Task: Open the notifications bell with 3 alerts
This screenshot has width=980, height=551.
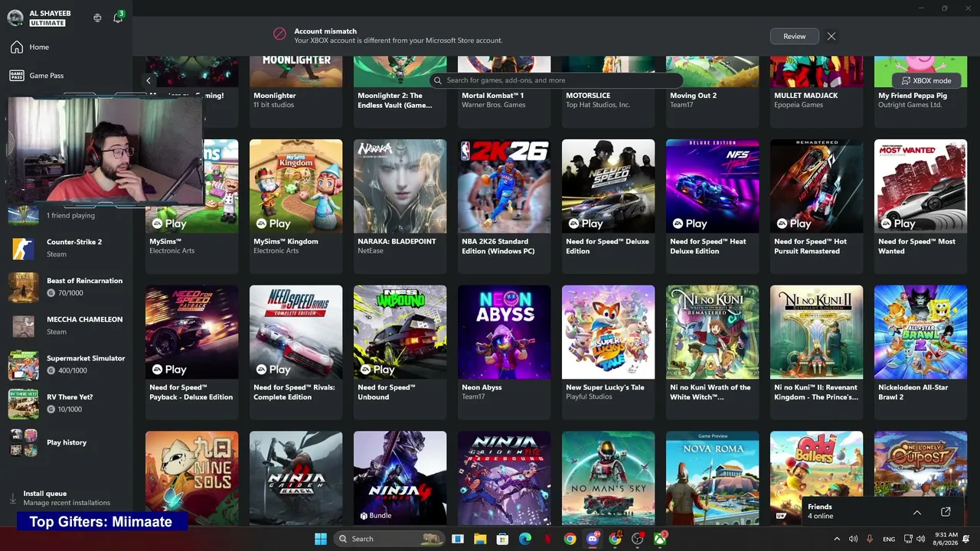Action: point(118,18)
